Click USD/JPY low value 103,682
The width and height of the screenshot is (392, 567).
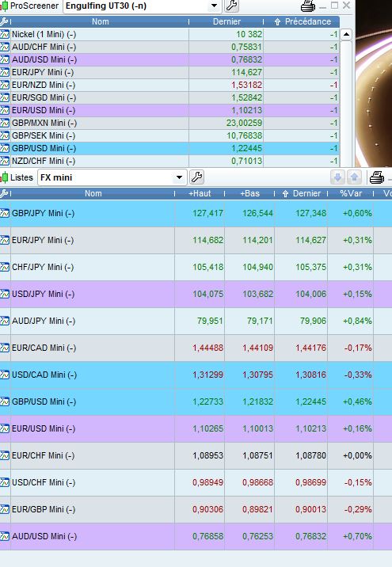pyautogui.click(x=258, y=294)
